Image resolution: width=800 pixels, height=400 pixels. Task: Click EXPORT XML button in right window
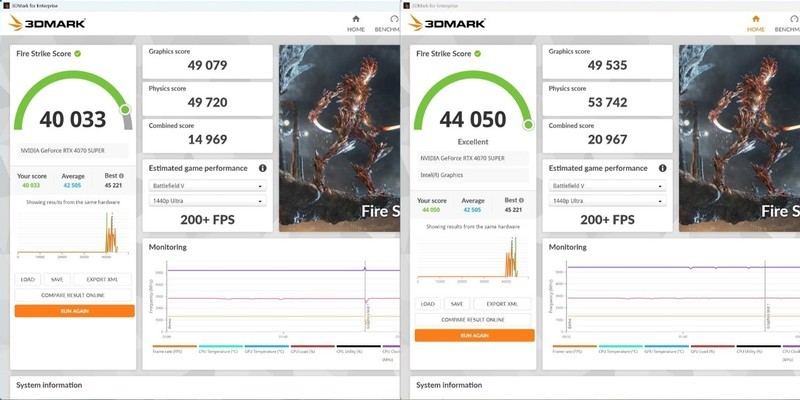click(x=502, y=304)
